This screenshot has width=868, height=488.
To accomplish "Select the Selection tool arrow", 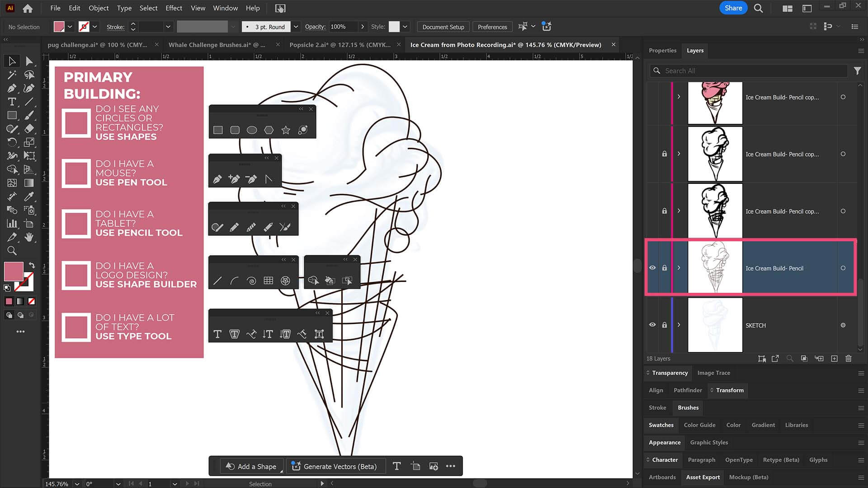I will click(x=12, y=61).
